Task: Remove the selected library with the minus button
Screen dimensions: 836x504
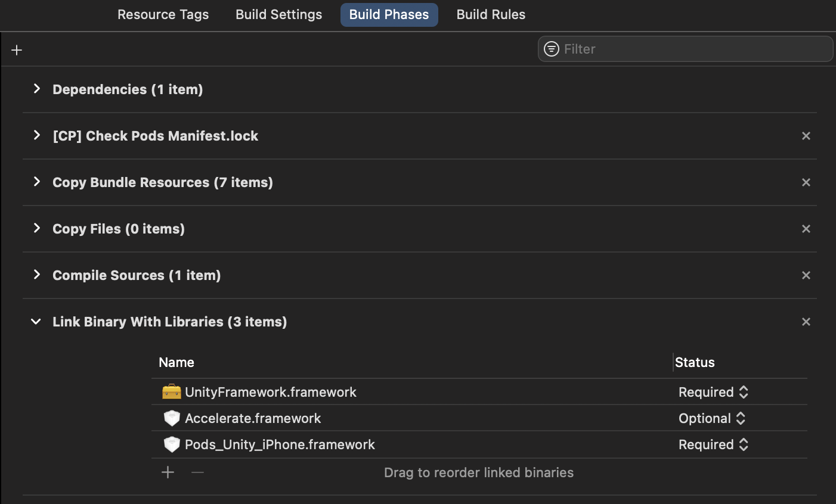Action: click(198, 472)
